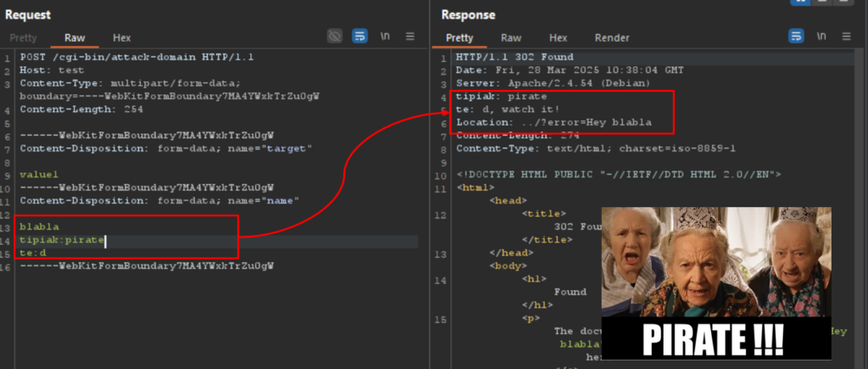This screenshot has width=868, height=369.
Task: Click the 'Response' panel title
Action: [468, 15]
